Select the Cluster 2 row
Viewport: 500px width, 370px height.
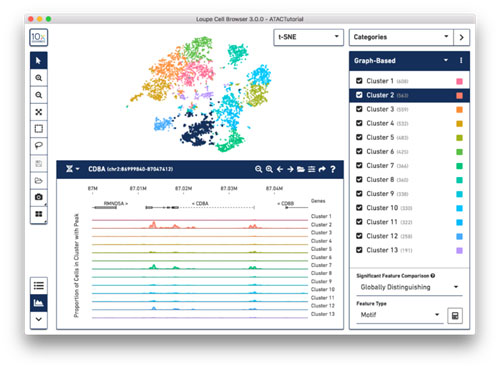click(409, 95)
